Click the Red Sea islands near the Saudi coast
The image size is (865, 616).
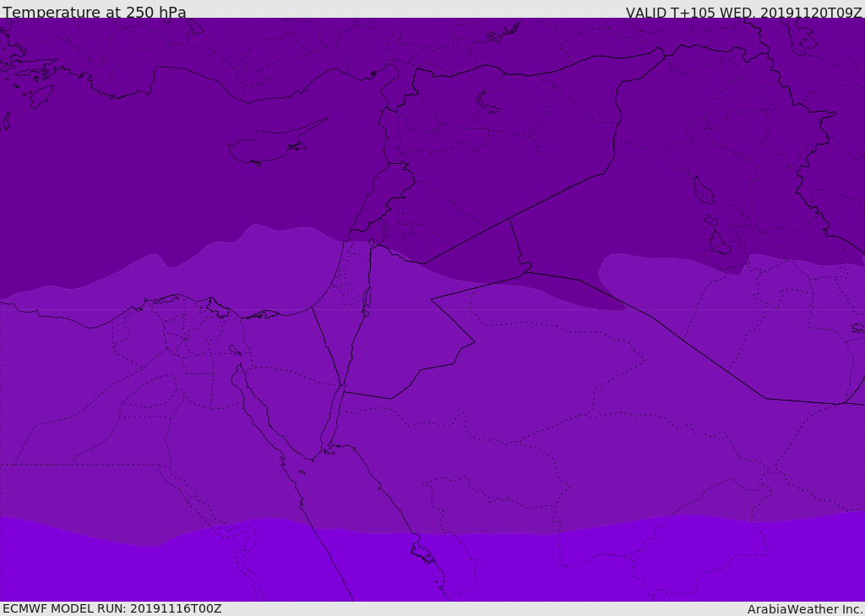424,554
